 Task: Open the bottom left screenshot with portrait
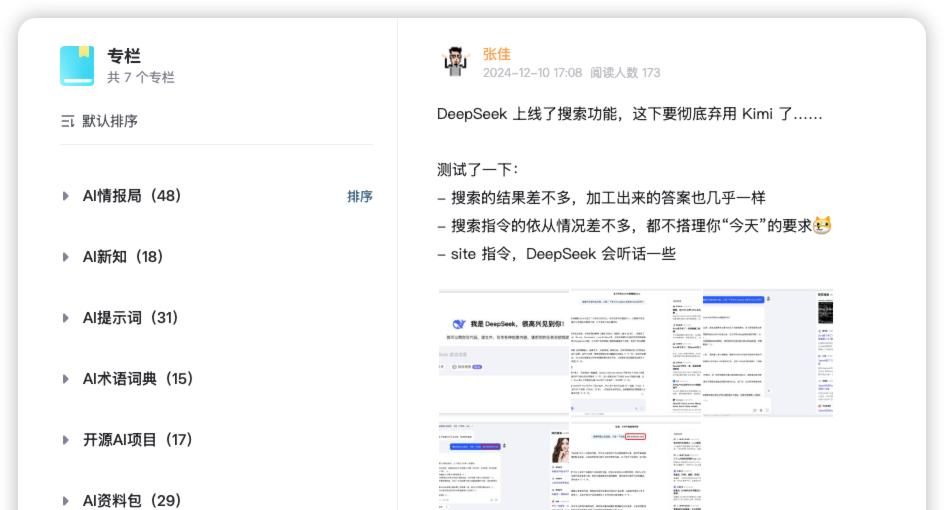click(x=505, y=465)
